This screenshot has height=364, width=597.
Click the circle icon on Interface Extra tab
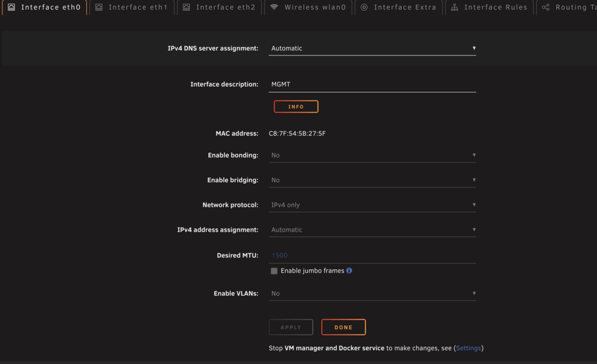coord(364,7)
